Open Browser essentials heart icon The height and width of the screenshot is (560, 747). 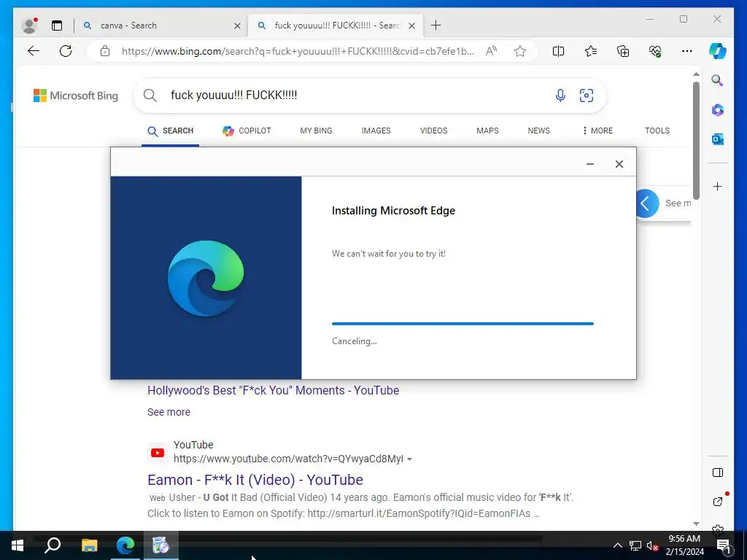[x=655, y=51]
